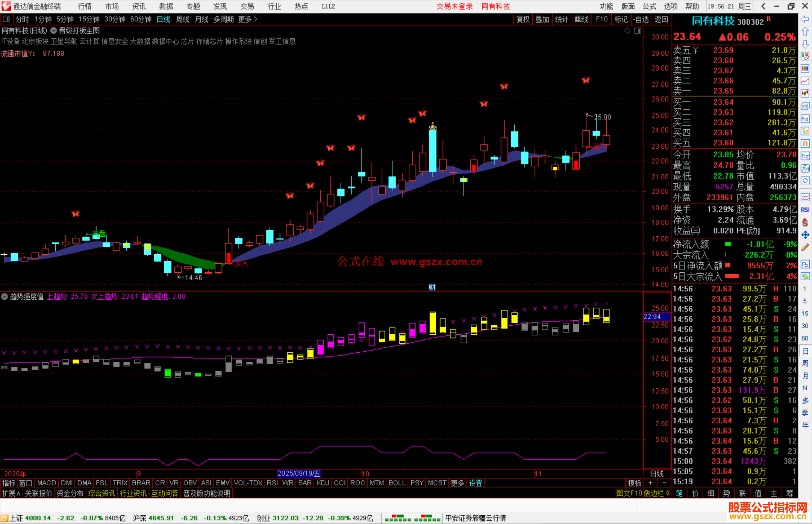Click the back arrow sidebar icon

coord(805,19)
